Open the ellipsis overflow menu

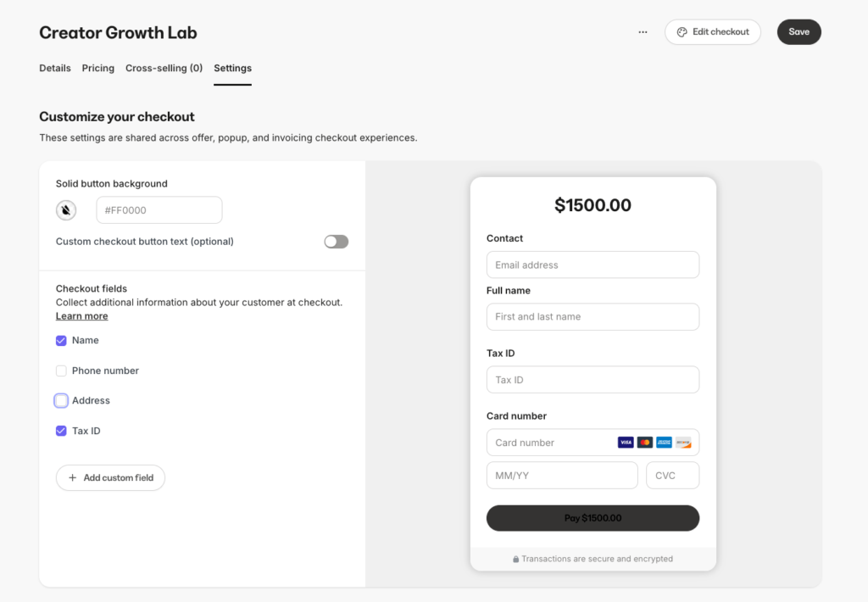pos(643,31)
